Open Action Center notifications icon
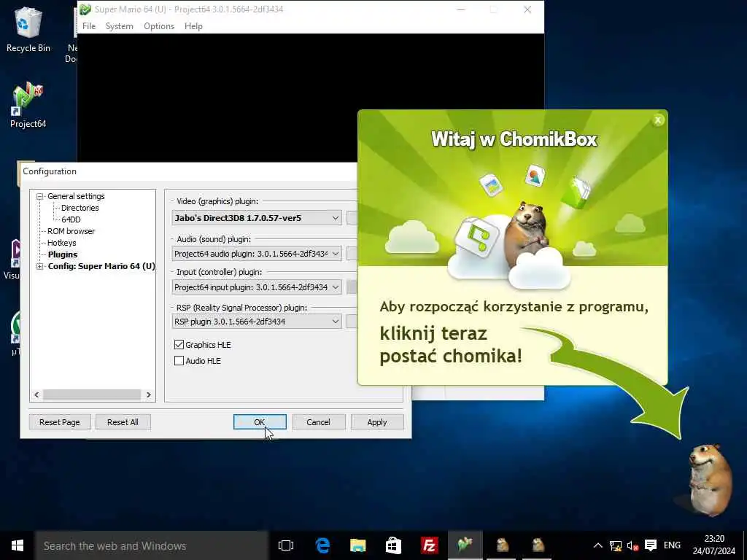 [650, 545]
